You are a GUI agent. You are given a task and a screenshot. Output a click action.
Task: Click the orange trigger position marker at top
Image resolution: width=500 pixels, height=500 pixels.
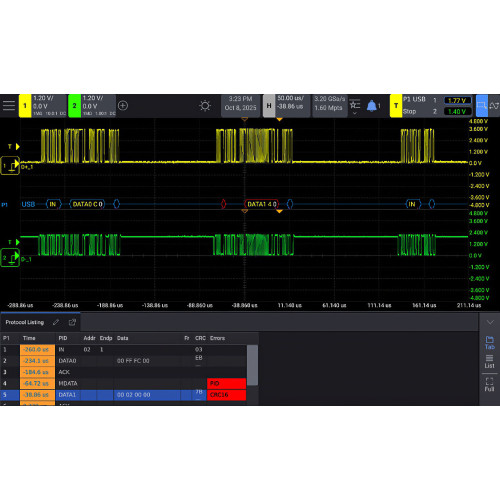(279, 119)
